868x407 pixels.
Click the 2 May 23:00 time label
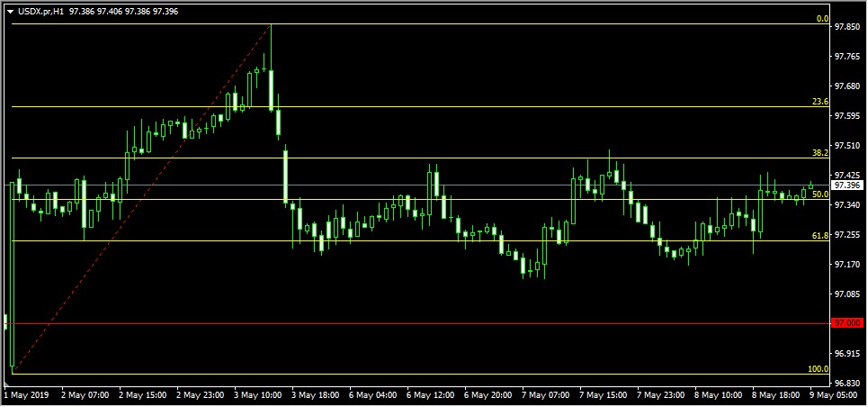click(x=200, y=395)
